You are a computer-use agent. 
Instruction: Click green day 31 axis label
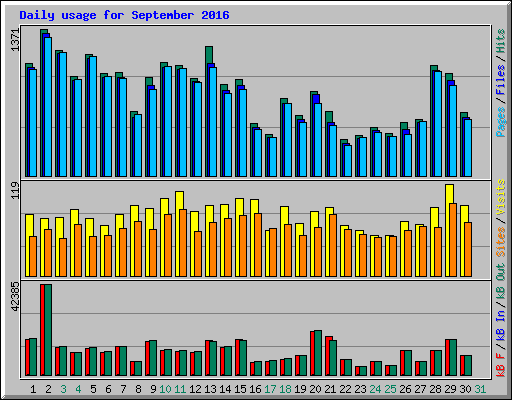tap(480, 389)
